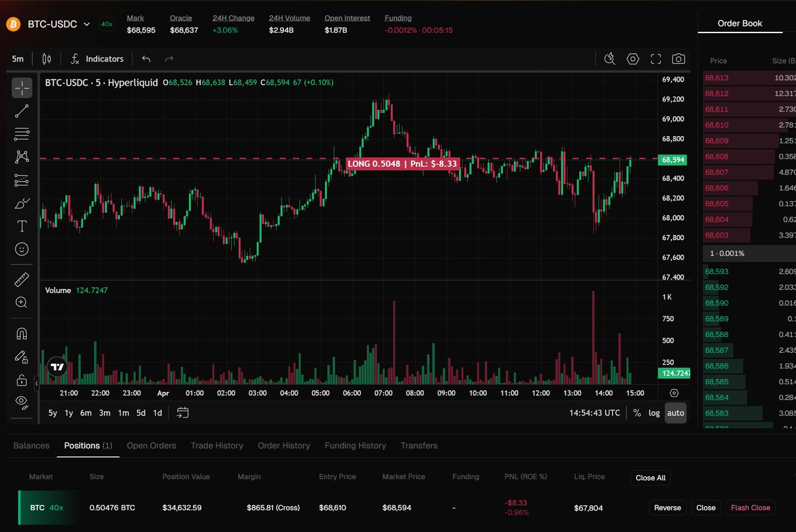Open the emoji icons tool
The height and width of the screenshot is (532, 796).
point(22,249)
